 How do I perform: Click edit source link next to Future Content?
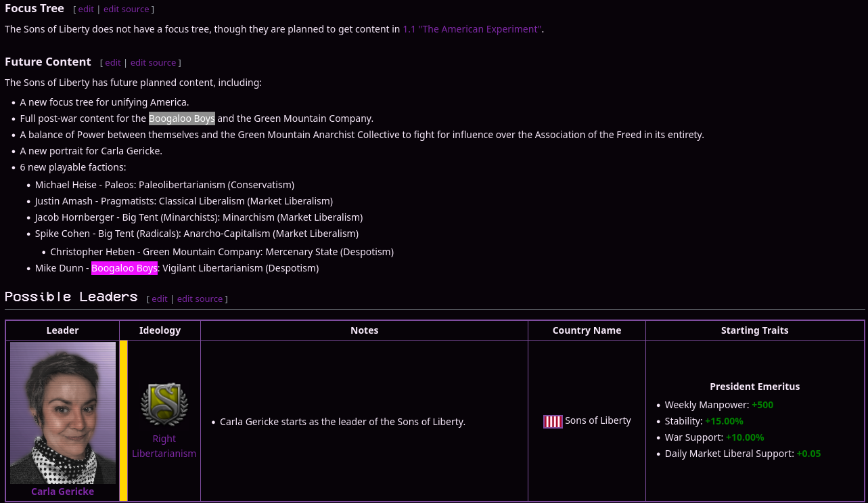point(153,62)
